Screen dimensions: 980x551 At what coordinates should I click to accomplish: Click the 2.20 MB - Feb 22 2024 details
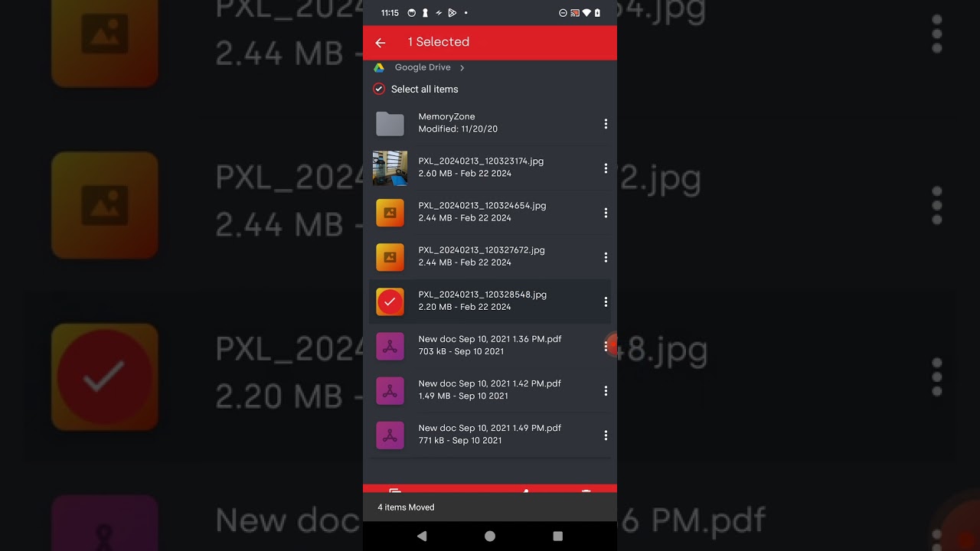[465, 306]
